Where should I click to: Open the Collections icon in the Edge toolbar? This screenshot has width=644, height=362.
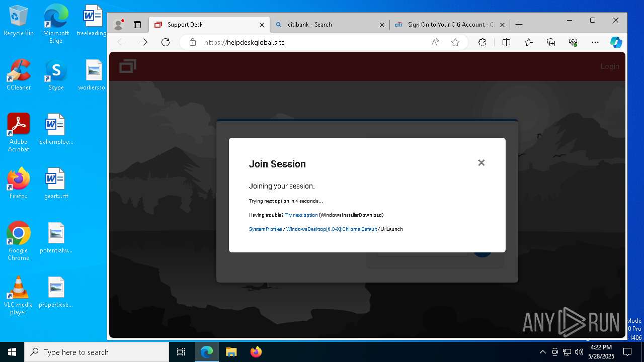pyautogui.click(x=551, y=42)
